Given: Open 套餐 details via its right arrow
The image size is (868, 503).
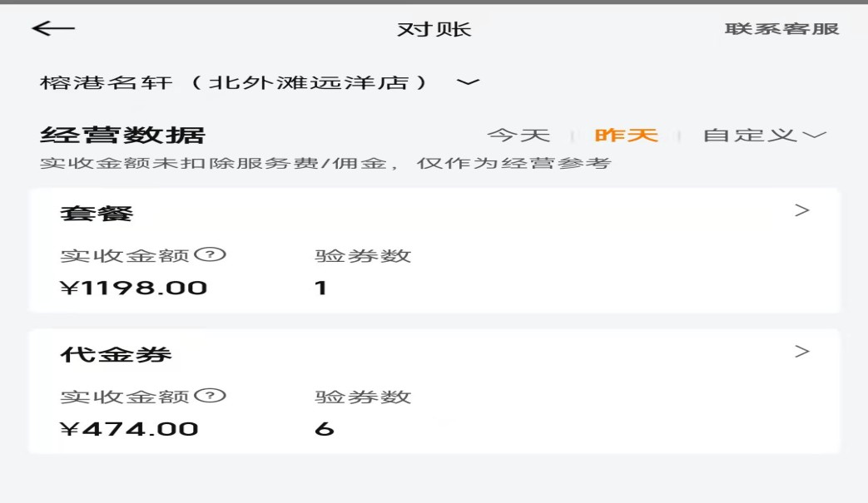Looking at the screenshot, I should click(801, 210).
